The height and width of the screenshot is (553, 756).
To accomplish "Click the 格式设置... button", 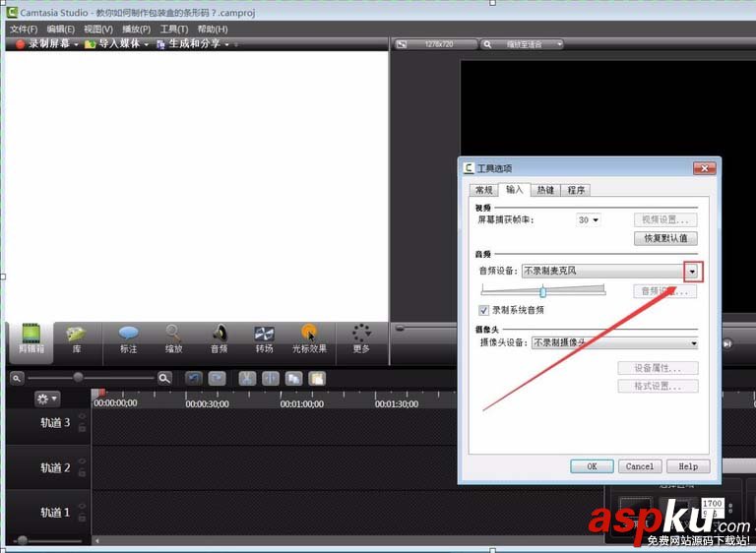I will 658,386.
